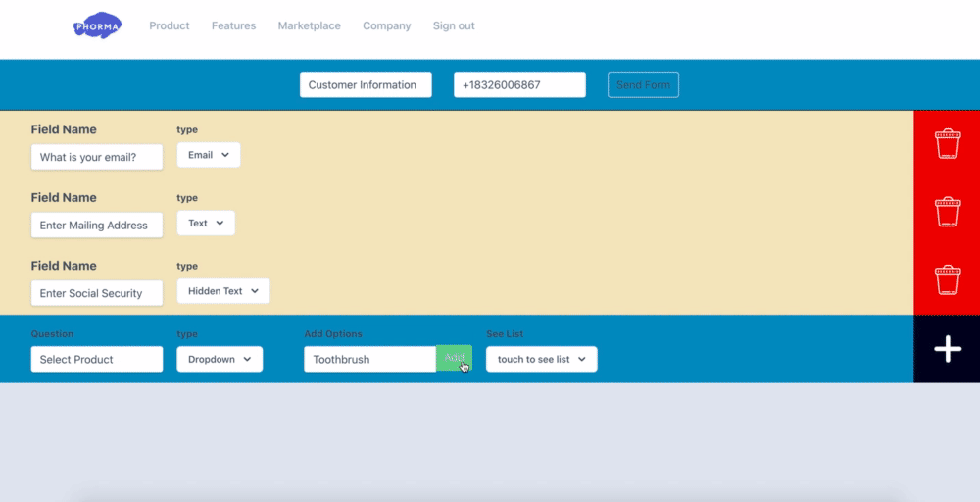Edit the Enter Mailing Address field
This screenshot has height=502, width=980.
[x=97, y=226]
